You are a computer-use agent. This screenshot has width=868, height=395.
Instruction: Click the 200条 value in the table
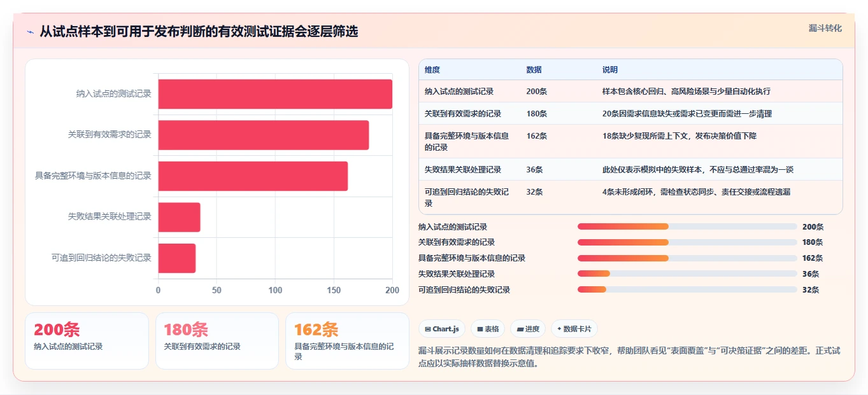pos(537,92)
